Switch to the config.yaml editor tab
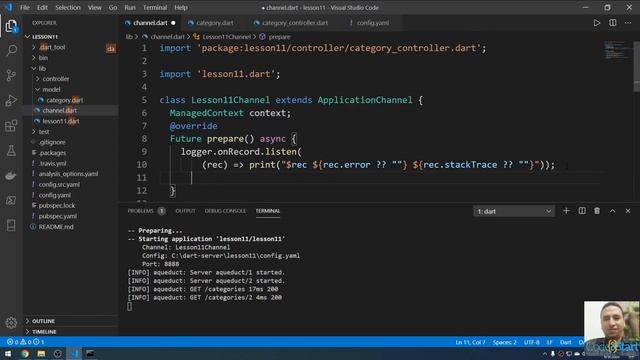Screen dimensions: 640x360 372,23
